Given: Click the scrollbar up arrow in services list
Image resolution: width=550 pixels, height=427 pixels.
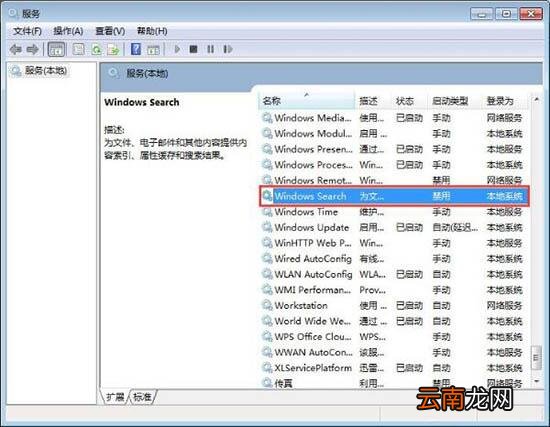Looking at the screenshot, I should (x=536, y=100).
